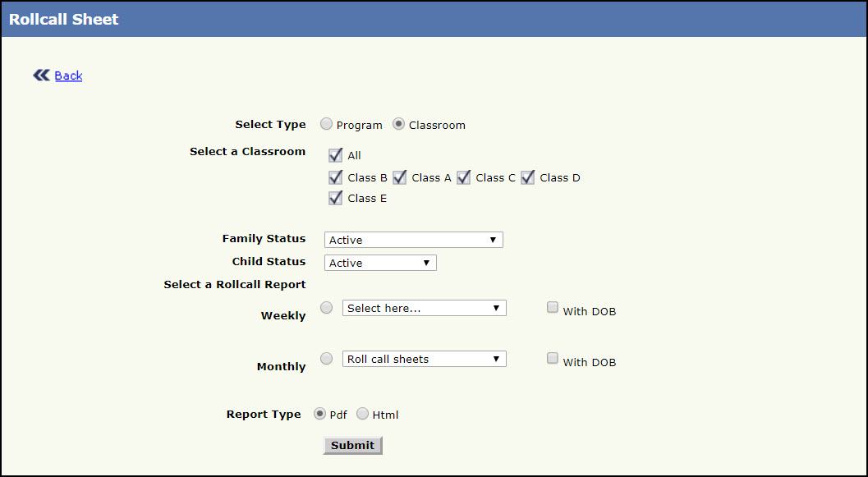Open the Monthly 'Roll call sheets' dropdown

(424, 359)
